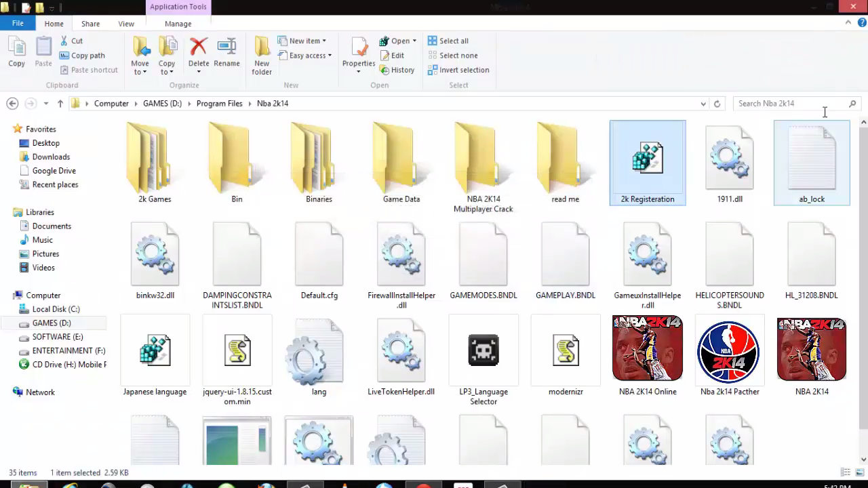Click the History button
This screenshot has width=868, height=488.
click(x=397, y=70)
